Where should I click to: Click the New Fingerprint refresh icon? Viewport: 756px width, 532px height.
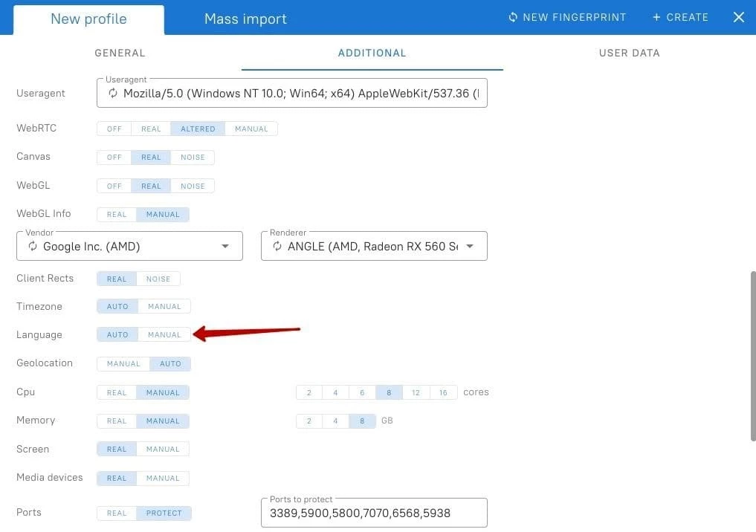coord(513,17)
